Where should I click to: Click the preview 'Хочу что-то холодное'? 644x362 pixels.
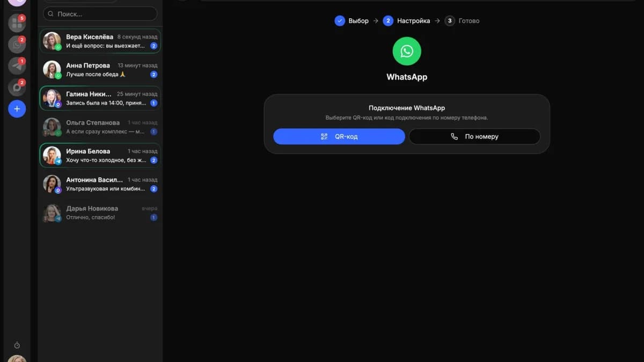pos(106,160)
